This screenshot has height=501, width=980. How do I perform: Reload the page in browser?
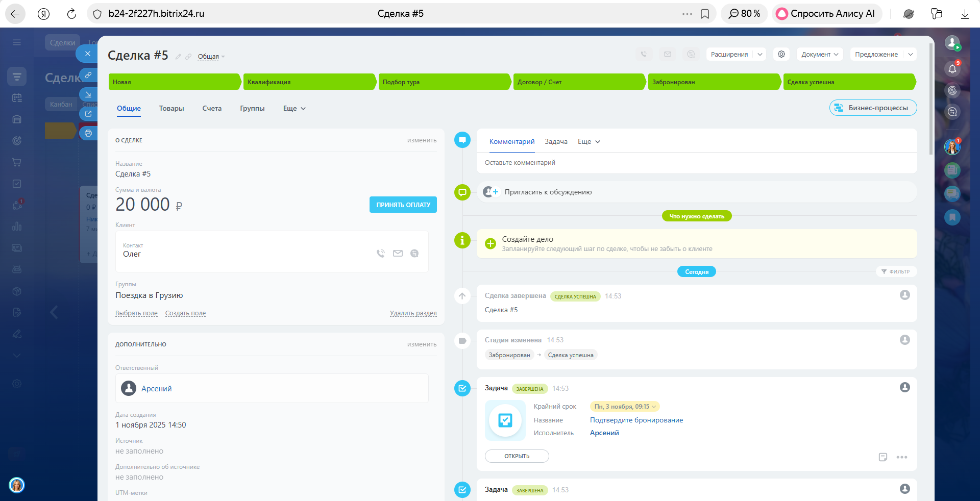click(71, 14)
